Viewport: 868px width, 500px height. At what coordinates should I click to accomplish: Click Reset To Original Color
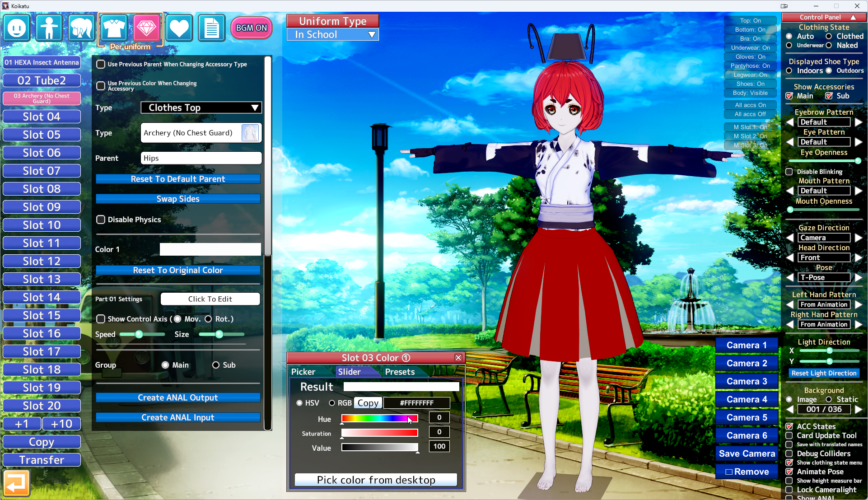pos(178,270)
